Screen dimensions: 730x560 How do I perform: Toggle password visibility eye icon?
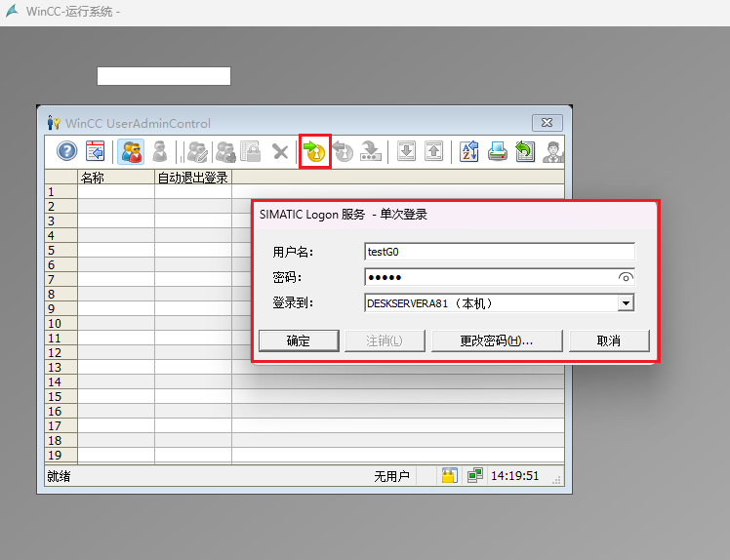tap(626, 277)
